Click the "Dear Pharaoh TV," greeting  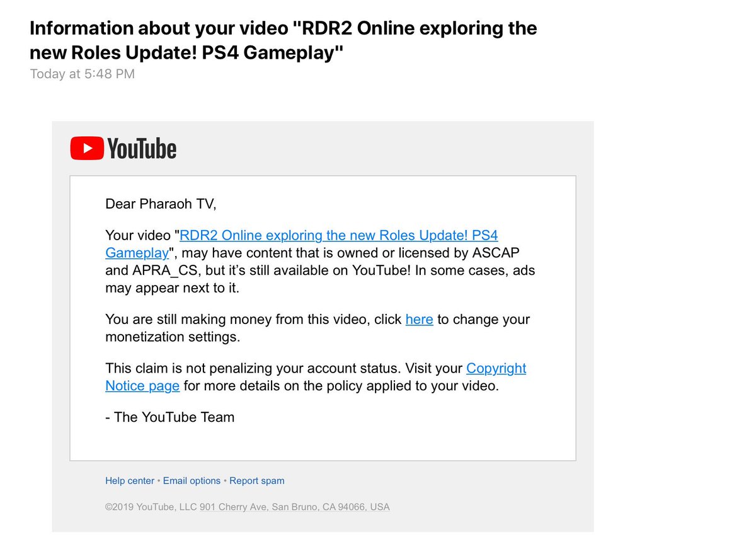pyautogui.click(x=161, y=204)
